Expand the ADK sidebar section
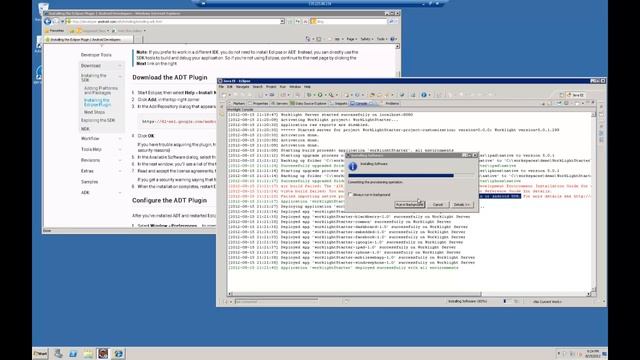This screenshot has width=640, height=360. (120, 193)
